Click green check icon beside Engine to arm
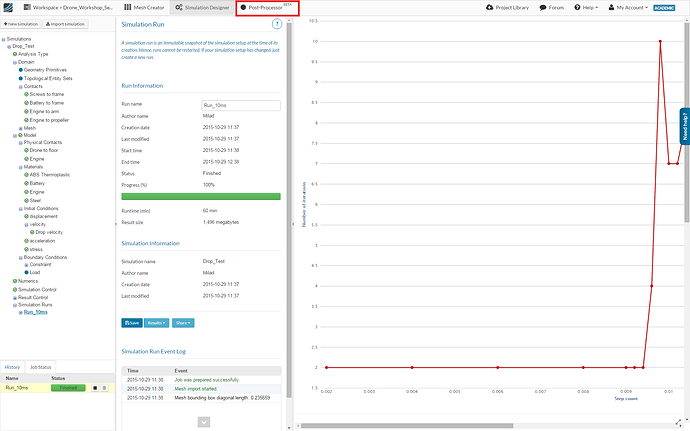Screen dimensions: 690x431 (x=26, y=111)
